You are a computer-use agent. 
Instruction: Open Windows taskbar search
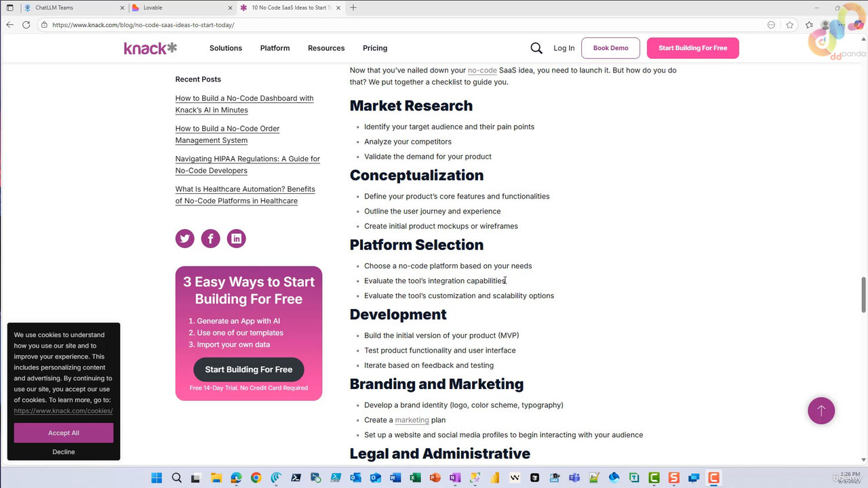point(176,478)
